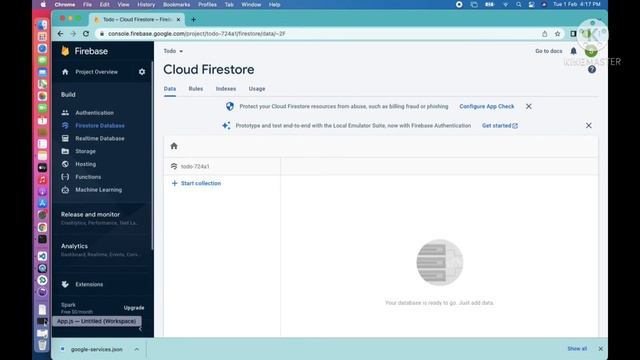Image resolution: width=640 pixels, height=360 pixels.
Task: Click the Firestore root home icon
Action: tap(174, 146)
